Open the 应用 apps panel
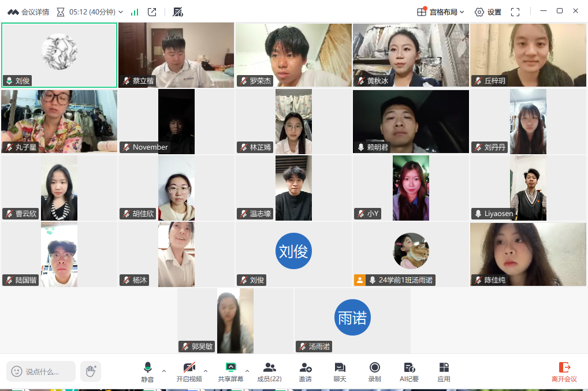 pos(444,371)
